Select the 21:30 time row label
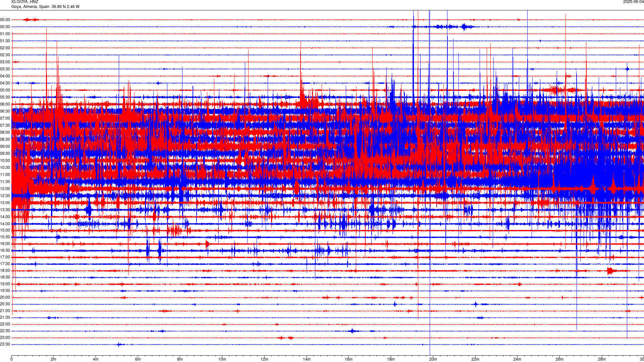Image resolution: width=644 pixels, height=362 pixels. coord(5,317)
